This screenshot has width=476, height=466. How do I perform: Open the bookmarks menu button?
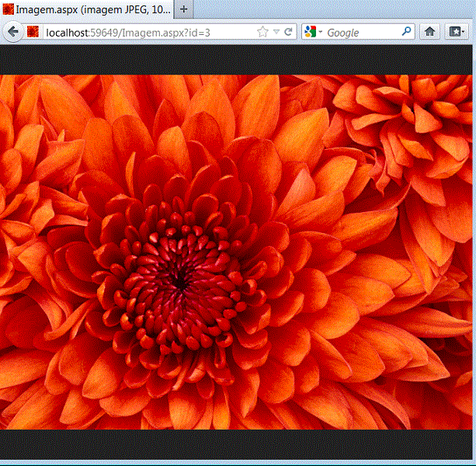click(457, 32)
